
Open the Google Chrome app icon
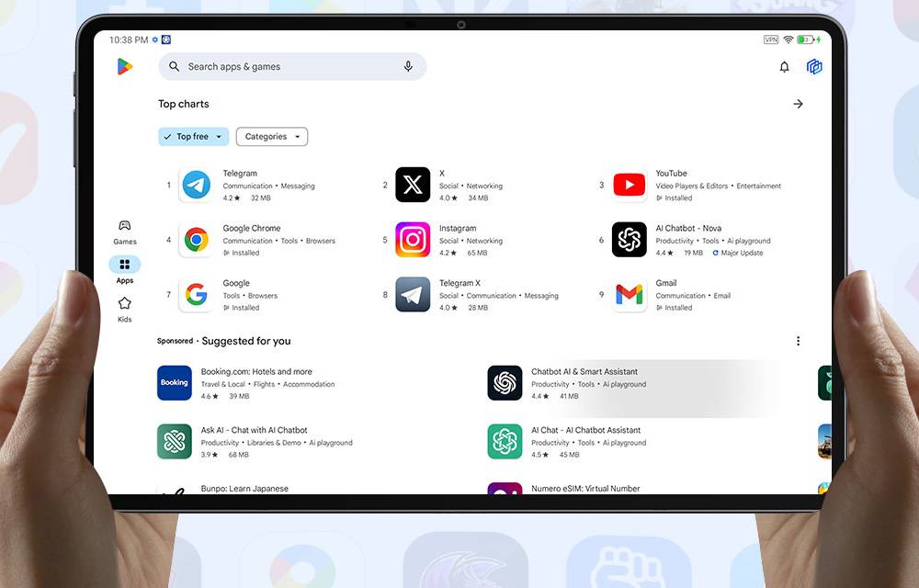pos(197,240)
